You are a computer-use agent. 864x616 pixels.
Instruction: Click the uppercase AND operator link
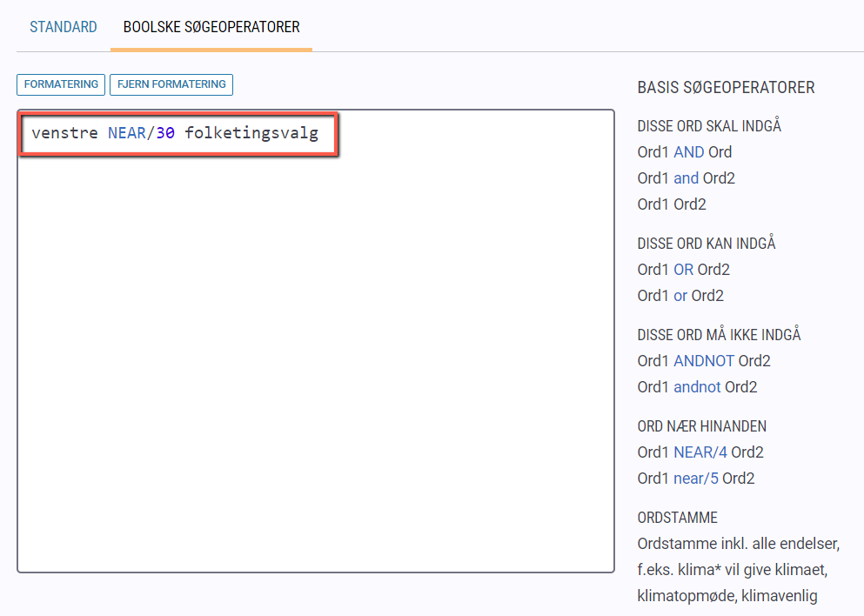(x=689, y=152)
